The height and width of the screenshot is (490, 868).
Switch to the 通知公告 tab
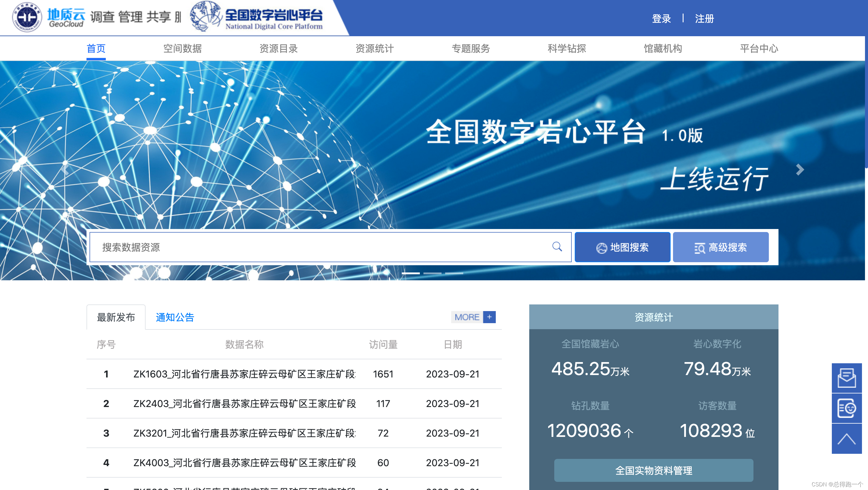point(175,317)
